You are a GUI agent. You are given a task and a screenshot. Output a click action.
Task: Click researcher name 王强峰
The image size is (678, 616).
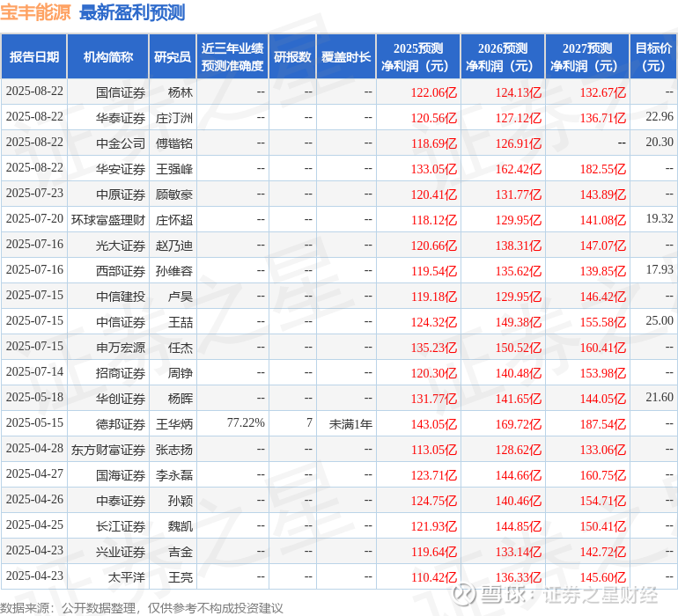173,169
